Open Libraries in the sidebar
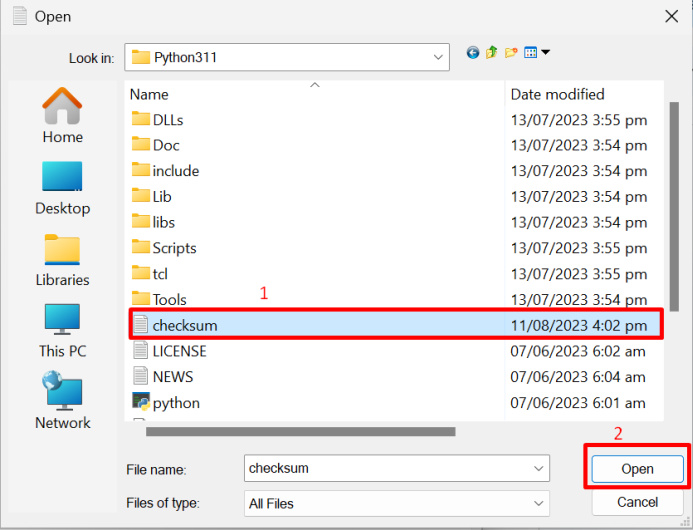The height and width of the screenshot is (530, 693). point(62,261)
